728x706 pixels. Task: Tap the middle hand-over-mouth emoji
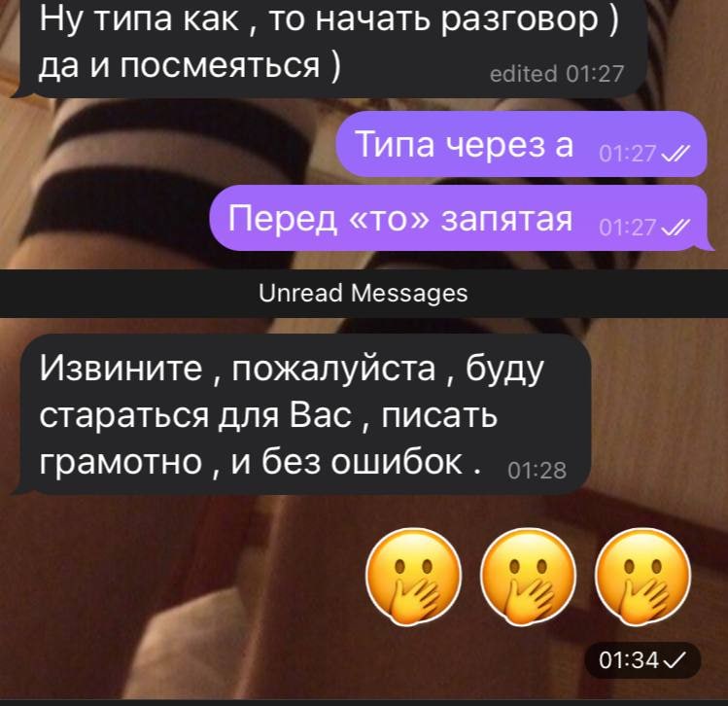(x=529, y=577)
